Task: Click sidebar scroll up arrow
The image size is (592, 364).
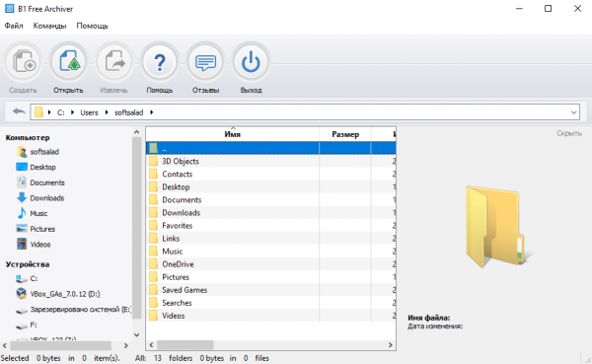Action: [x=137, y=132]
